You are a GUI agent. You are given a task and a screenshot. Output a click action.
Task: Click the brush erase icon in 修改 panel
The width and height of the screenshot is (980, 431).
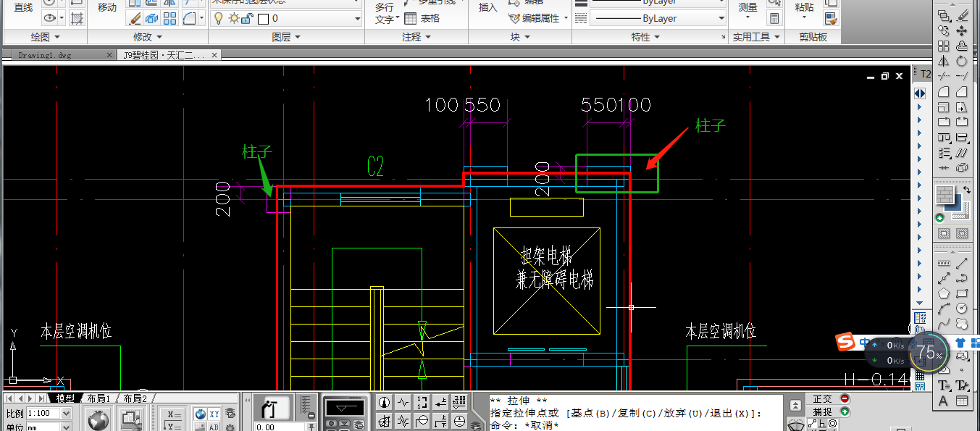click(x=135, y=19)
